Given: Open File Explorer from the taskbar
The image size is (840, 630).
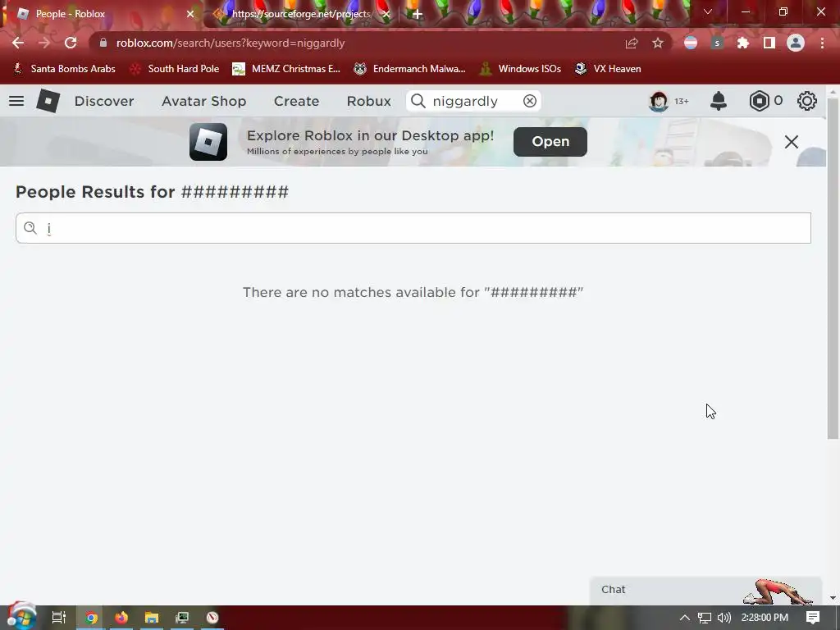Looking at the screenshot, I should click(x=152, y=618).
